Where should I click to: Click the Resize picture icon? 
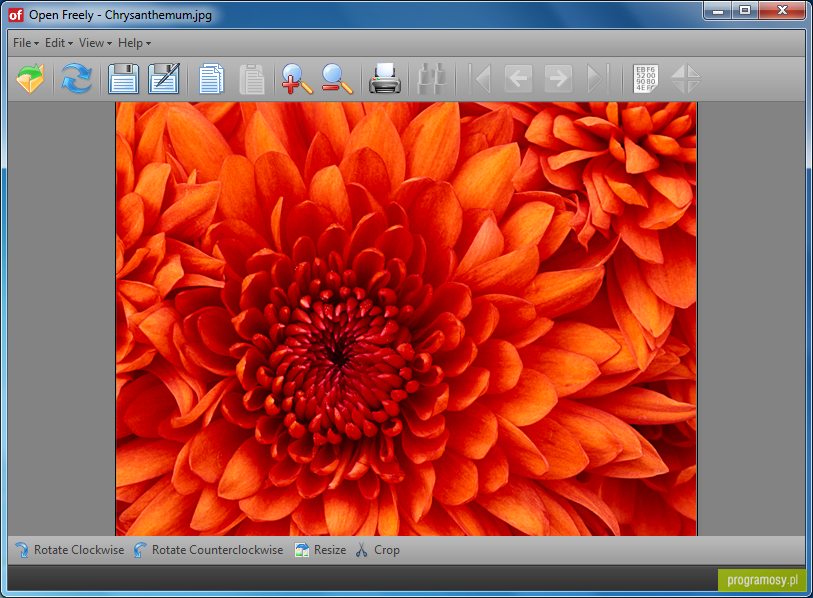tap(302, 550)
